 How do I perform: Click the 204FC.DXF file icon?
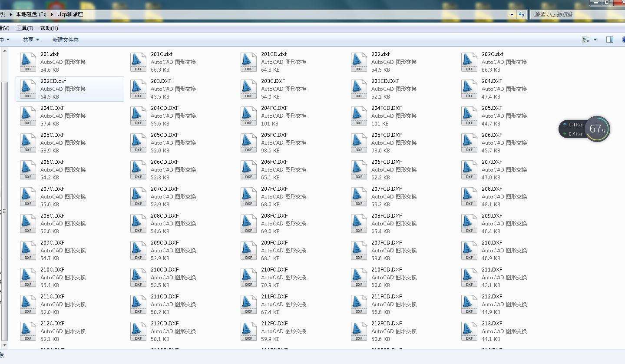point(249,116)
